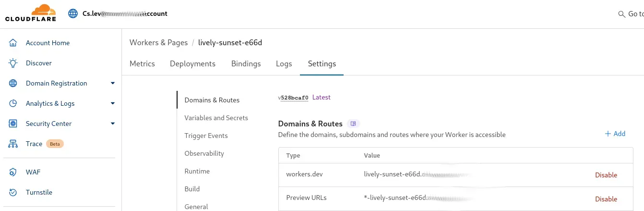Click the Account Home house icon
The height and width of the screenshot is (211, 644).
pos(13,43)
